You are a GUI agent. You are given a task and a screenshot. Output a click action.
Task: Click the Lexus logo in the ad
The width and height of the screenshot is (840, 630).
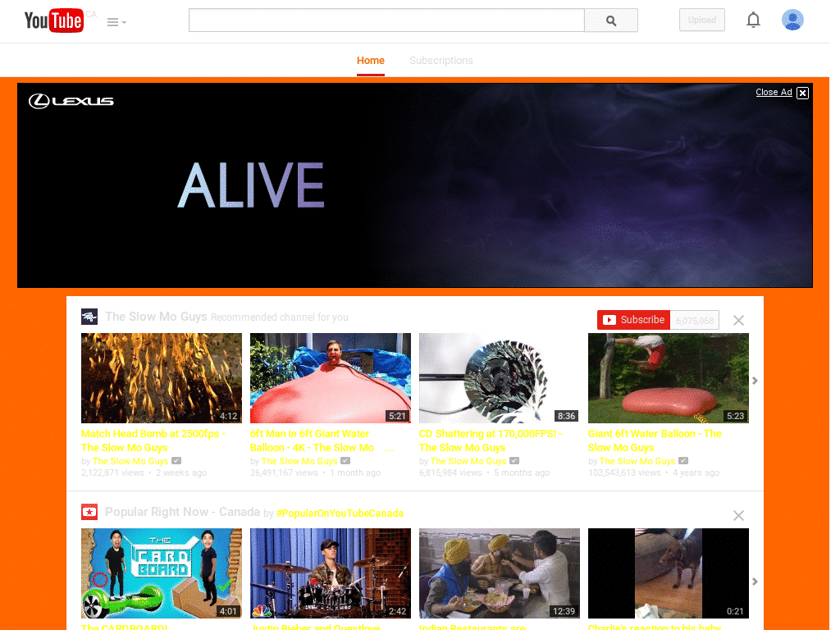click(71, 101)
